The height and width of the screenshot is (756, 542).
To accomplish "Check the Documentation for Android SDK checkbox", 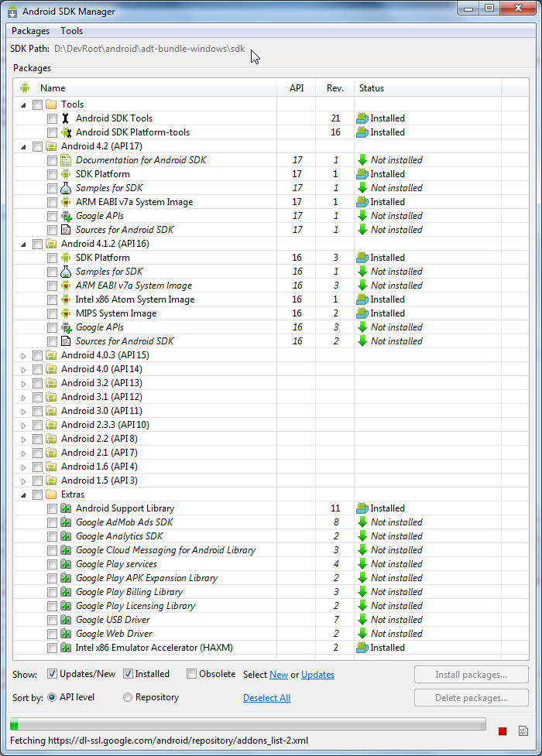I will click(x=52, y=160).
